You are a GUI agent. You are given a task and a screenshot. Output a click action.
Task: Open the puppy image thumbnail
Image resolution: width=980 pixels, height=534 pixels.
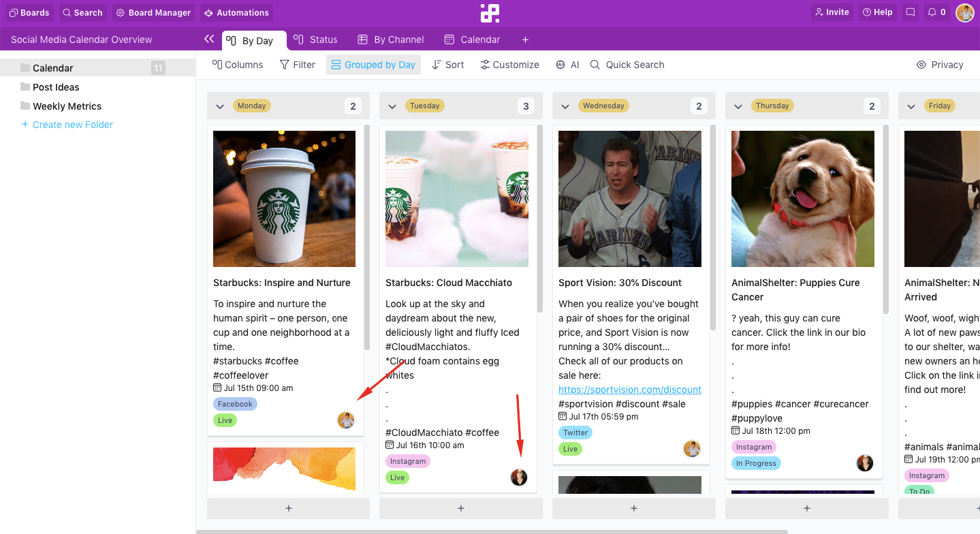point(802,199)
